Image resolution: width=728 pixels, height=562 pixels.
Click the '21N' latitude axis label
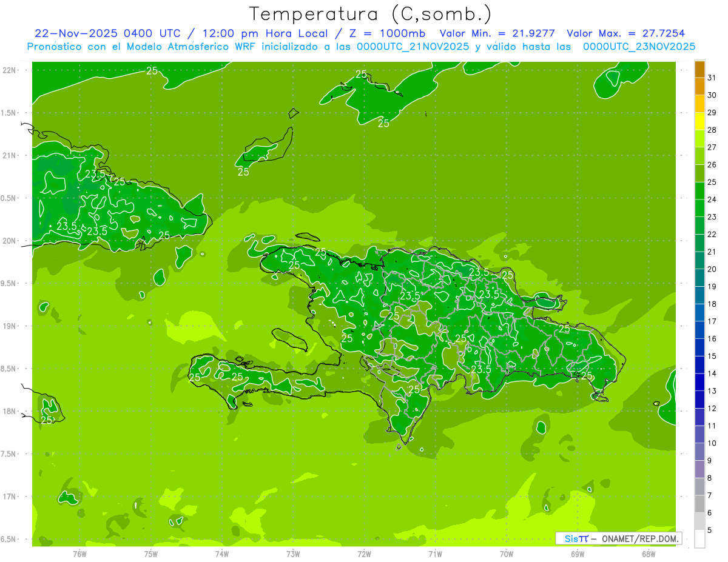click(9, 155)
